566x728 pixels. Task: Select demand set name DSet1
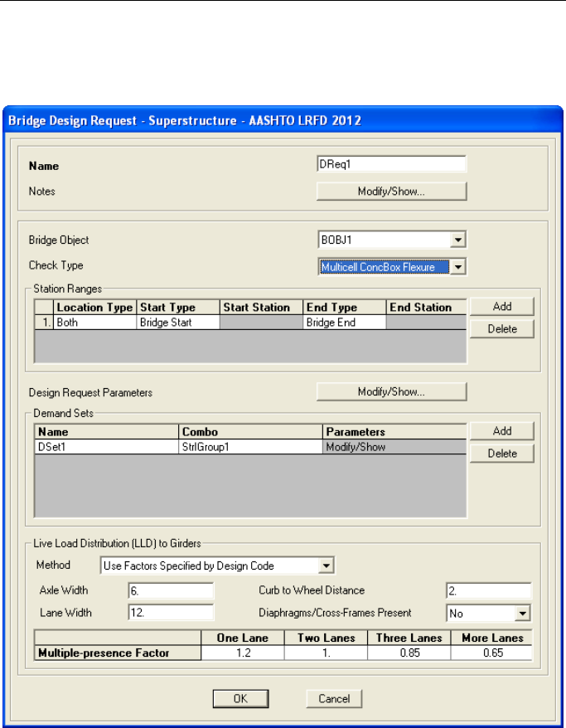pos(107,447)
